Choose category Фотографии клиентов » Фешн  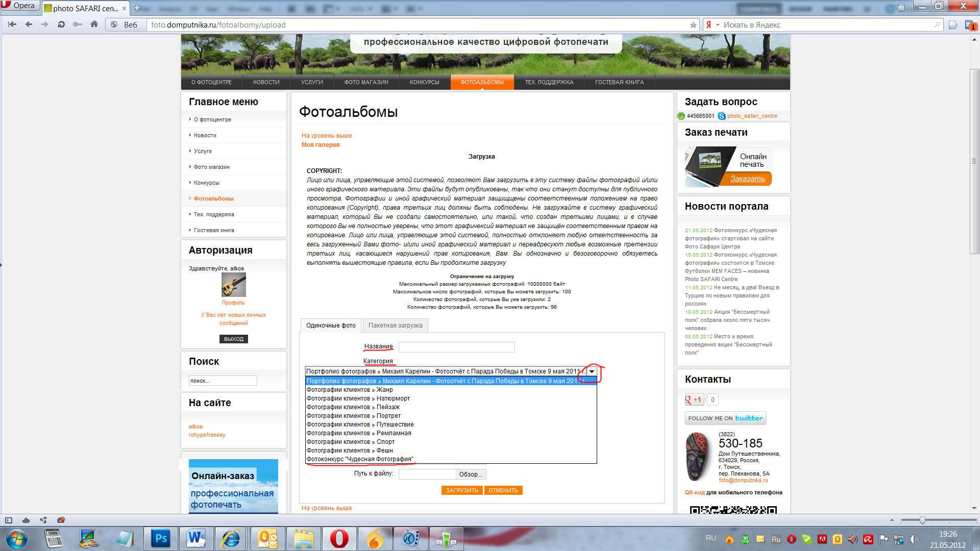451,450
